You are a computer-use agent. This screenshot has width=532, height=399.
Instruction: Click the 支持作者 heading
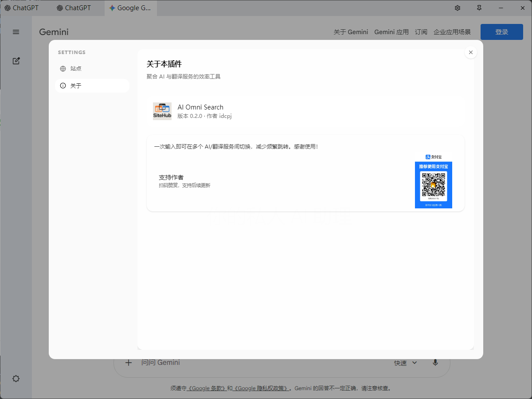(x=171, y=177)
